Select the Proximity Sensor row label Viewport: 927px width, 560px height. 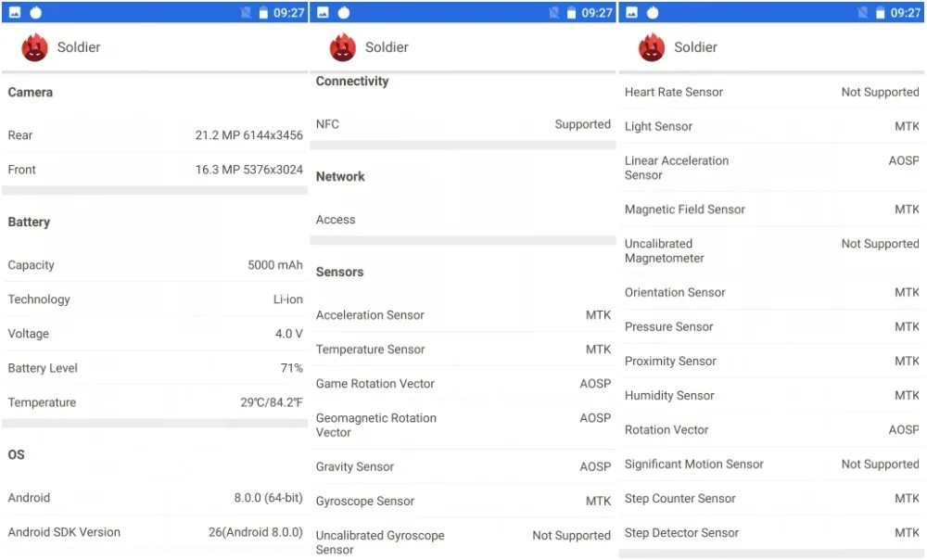(670, 361)
